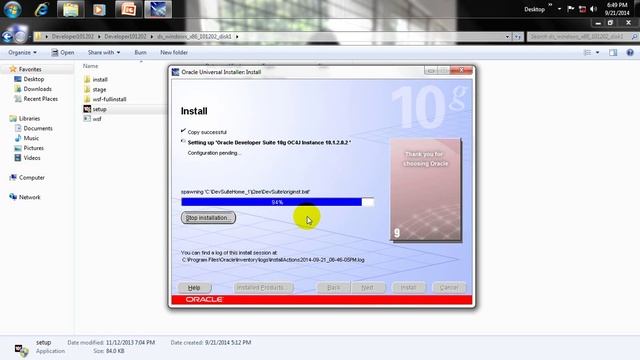
Task: Select the setup application file
Action: coord(99,109)
